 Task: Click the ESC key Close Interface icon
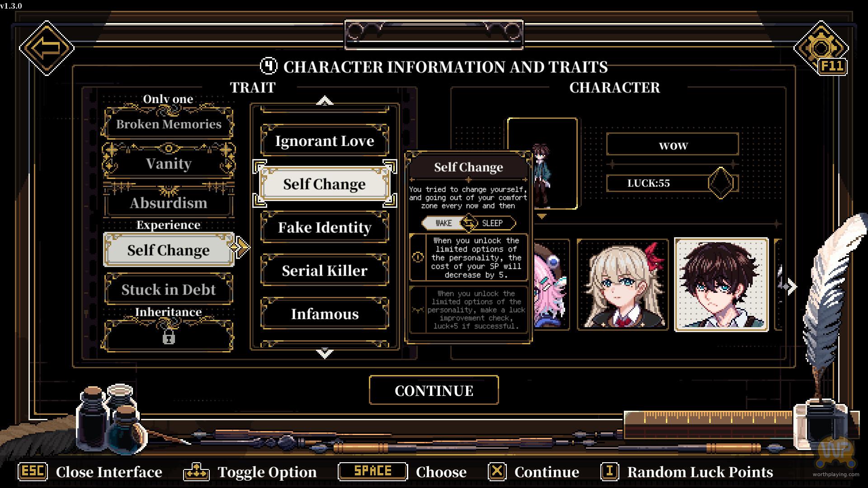tap(33, 471)
